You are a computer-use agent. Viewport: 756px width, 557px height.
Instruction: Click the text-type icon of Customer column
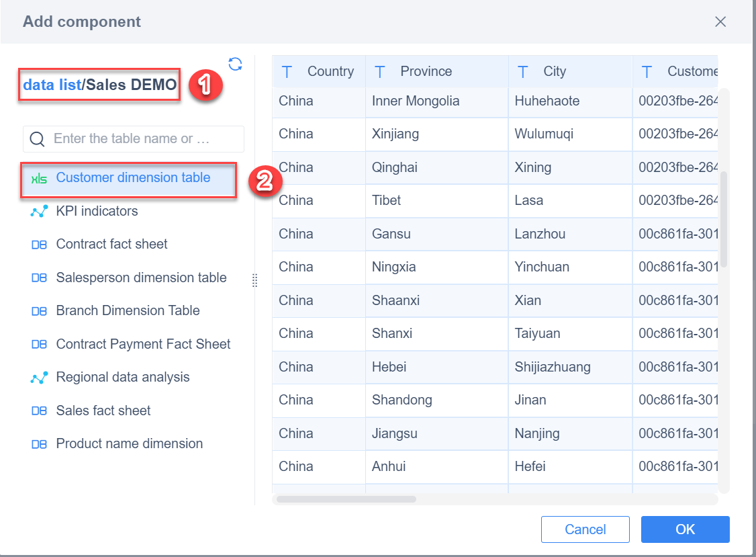tap(647, 72)
